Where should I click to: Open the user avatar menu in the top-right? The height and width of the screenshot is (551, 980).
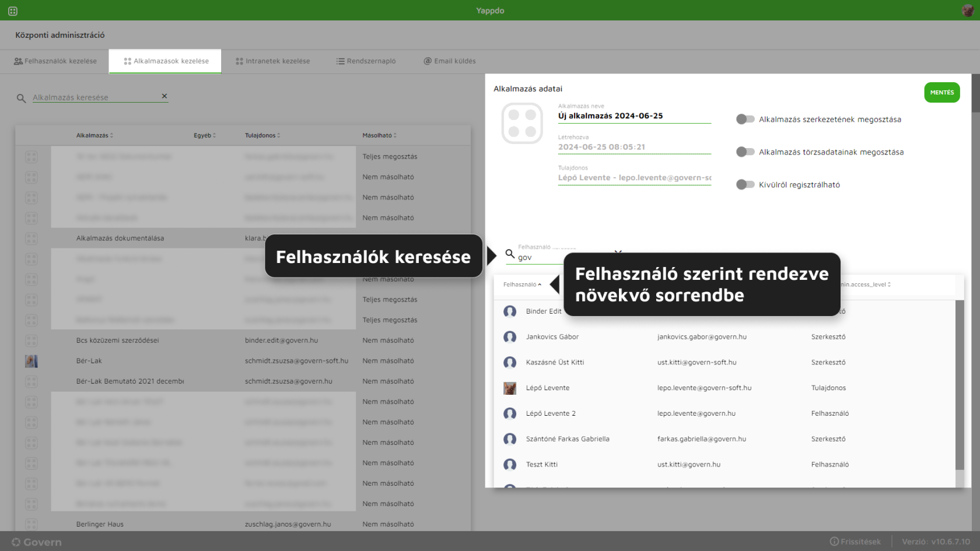[967, 10]
